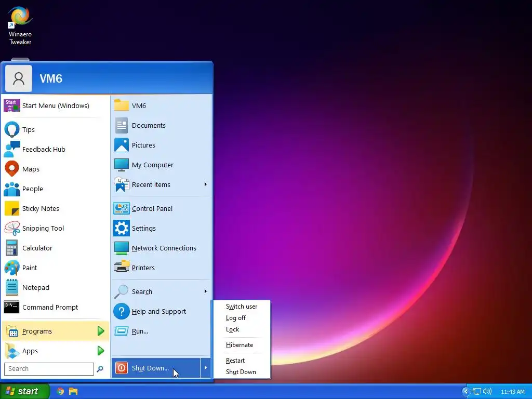Select Lock in the power menu

[232, 329]
